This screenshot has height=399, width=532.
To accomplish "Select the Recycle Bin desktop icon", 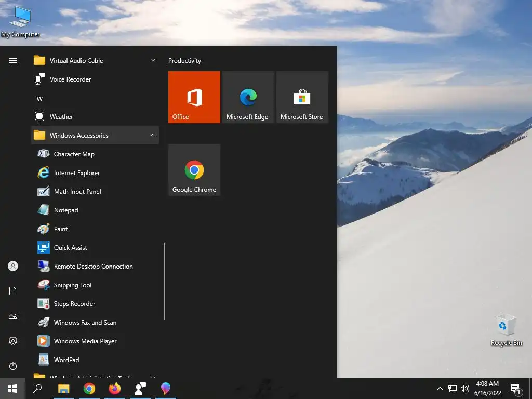I will coord(506,330).
